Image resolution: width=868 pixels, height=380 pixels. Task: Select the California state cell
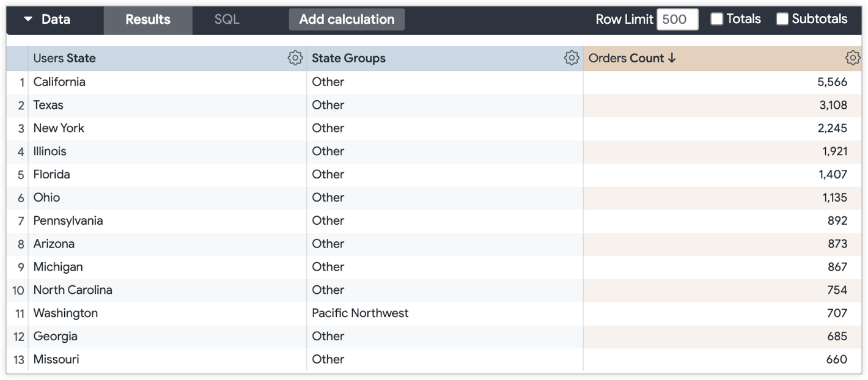59,82
